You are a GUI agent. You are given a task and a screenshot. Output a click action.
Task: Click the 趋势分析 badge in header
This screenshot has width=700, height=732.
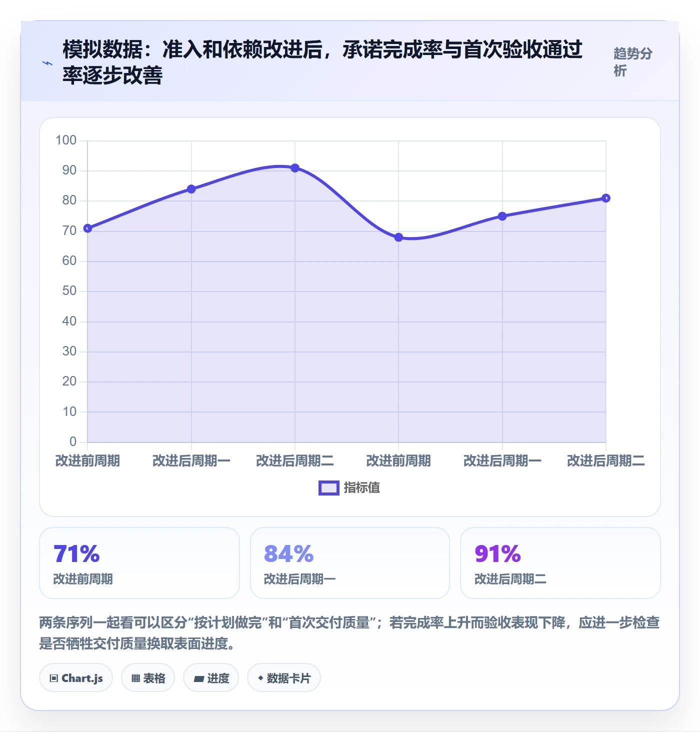[x=633, y=62]
